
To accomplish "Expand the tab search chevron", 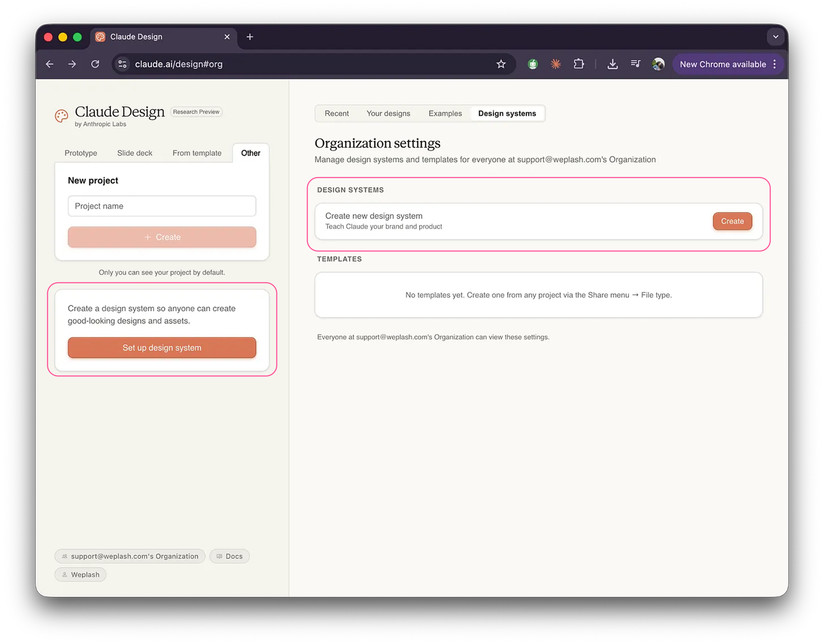I will (x=775, y=37).
